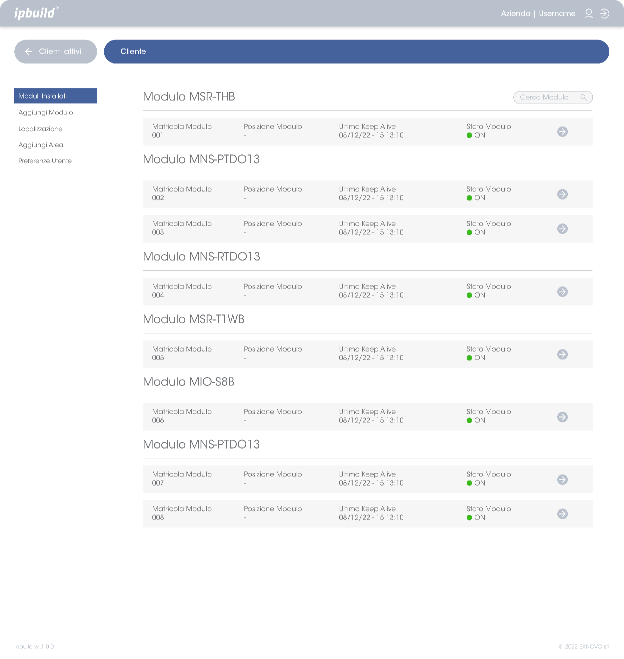
Task: Open details arrow for module 003
Action: (x=562, y=228)
